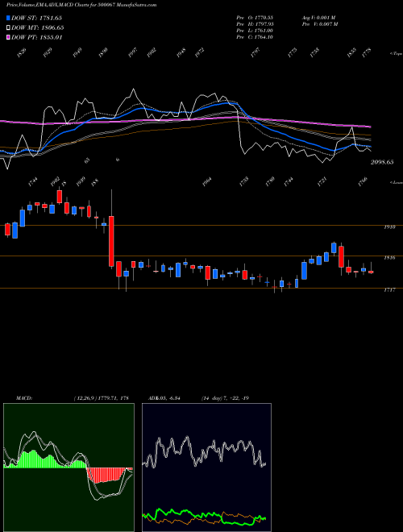The height and width of the screenshot is (532, 403).
Task: Select the 'DOW MT: 1806.65' legend text
Action: (37, 27)
